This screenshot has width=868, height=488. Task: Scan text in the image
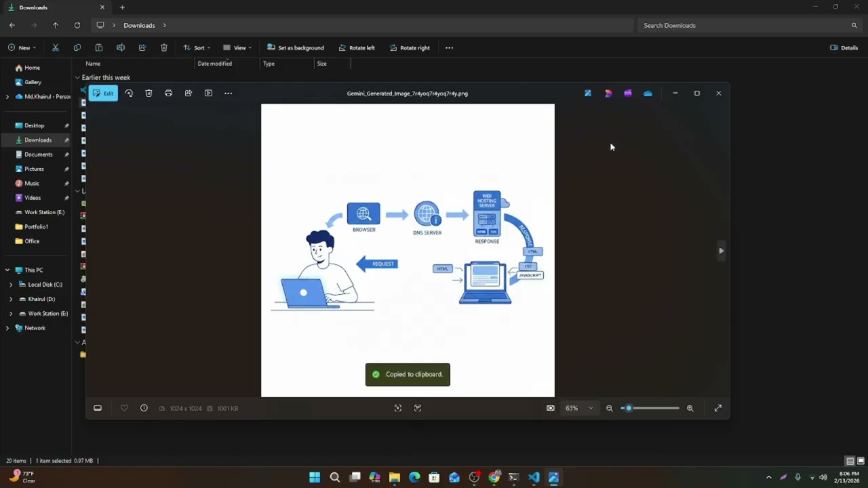pos(418,408)
